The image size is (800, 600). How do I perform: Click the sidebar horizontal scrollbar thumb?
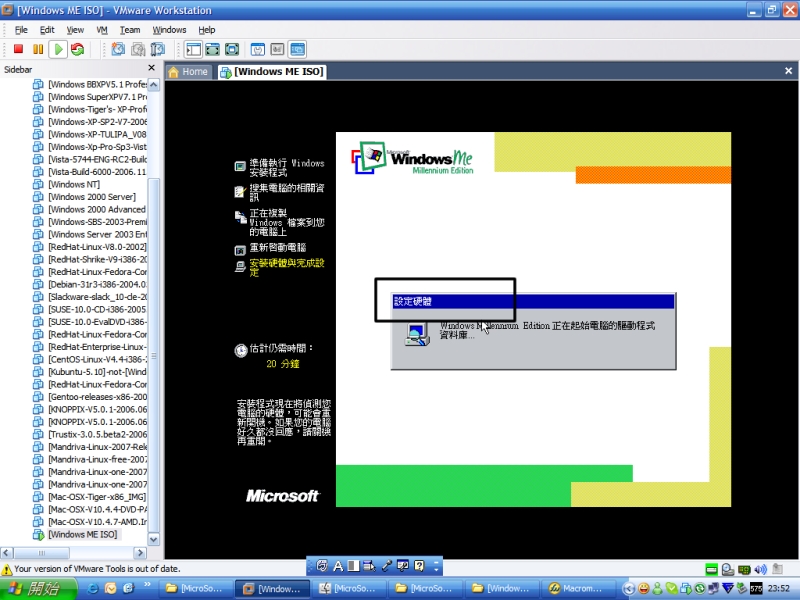click(41, 553)
